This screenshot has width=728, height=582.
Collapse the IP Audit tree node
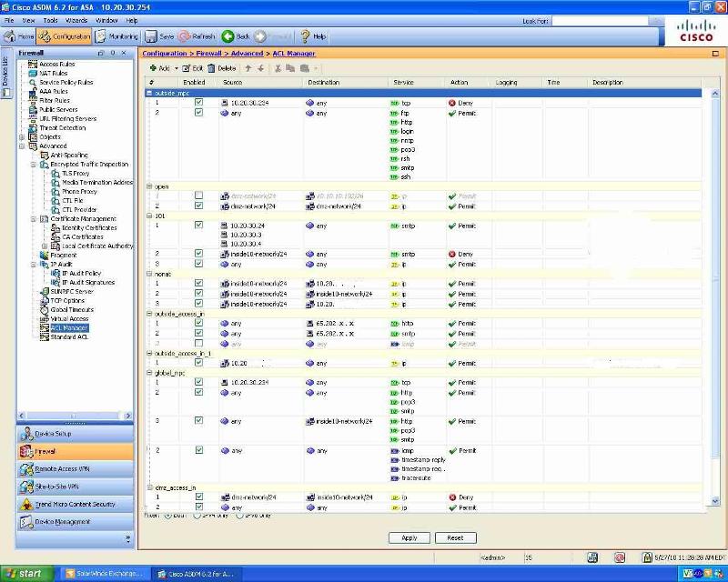(34, 264)
